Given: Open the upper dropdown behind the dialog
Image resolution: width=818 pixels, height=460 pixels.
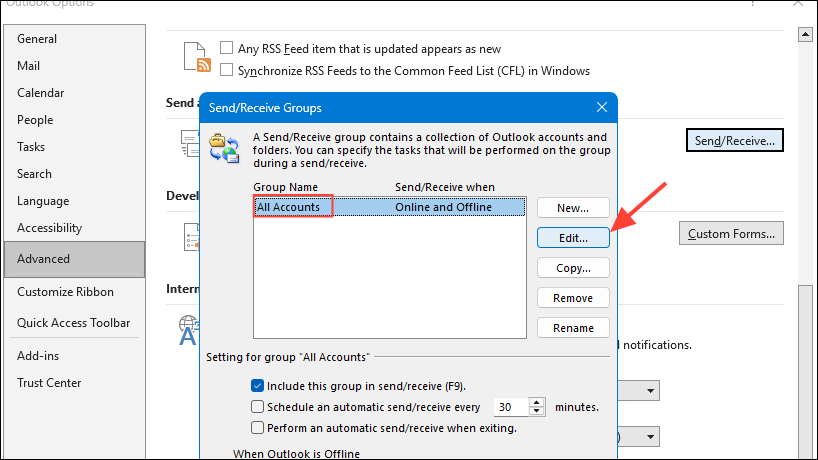Looking at the screenshot, I should tap(650, 391).
